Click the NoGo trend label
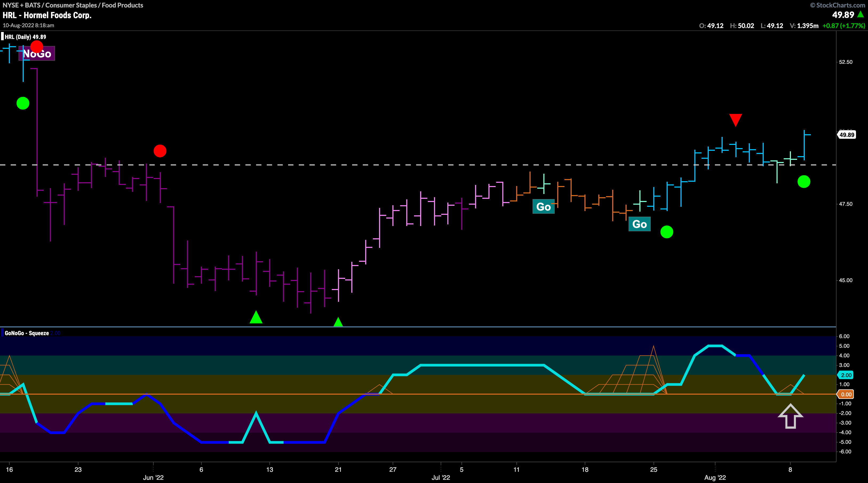The height and width of the screenshot is (483, 868). point(37,54)
